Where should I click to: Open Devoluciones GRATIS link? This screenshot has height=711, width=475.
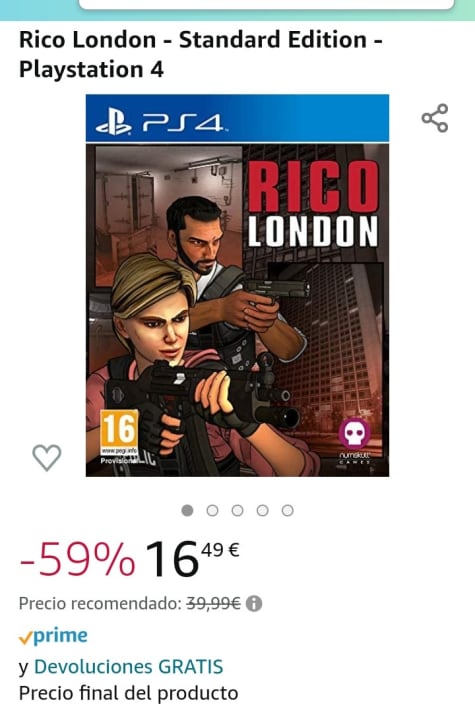click(x=129, y=667)
